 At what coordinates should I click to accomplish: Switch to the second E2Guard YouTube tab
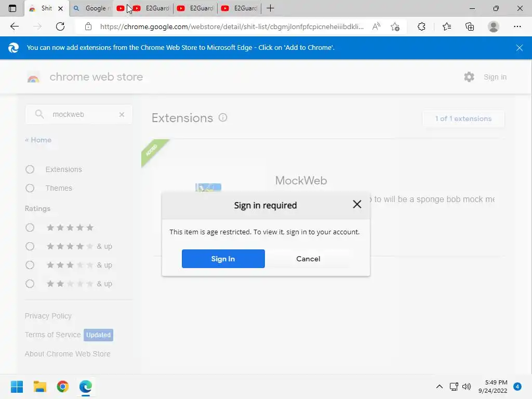coord(196,8)
